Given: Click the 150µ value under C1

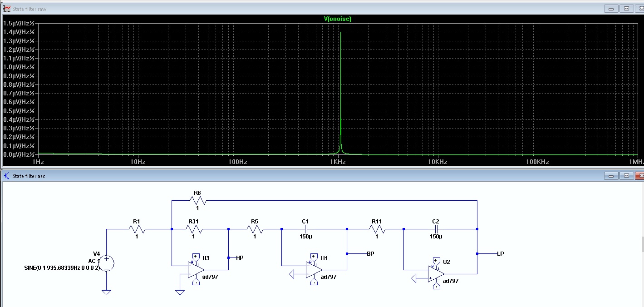Looking at the screenshot, I should click(x=306, y=237).
